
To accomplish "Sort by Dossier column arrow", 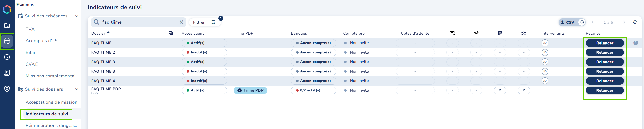I will [108, 33].
